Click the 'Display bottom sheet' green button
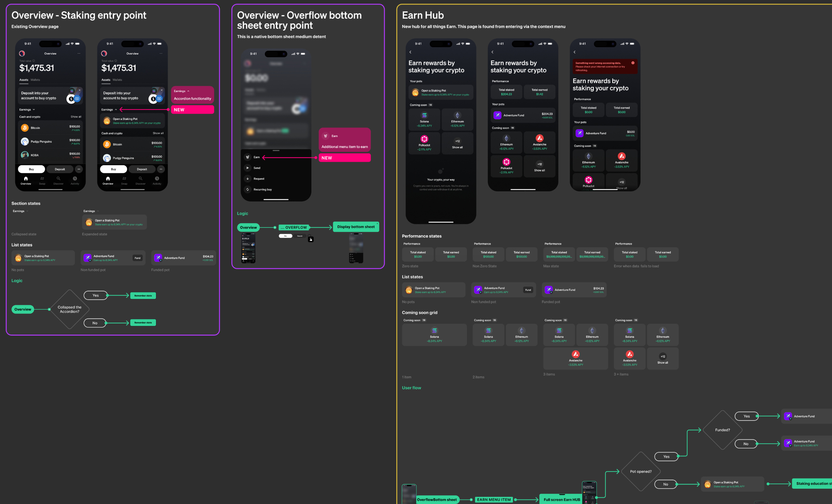Screen dimensions: 832x504 (x=356, y=227)
